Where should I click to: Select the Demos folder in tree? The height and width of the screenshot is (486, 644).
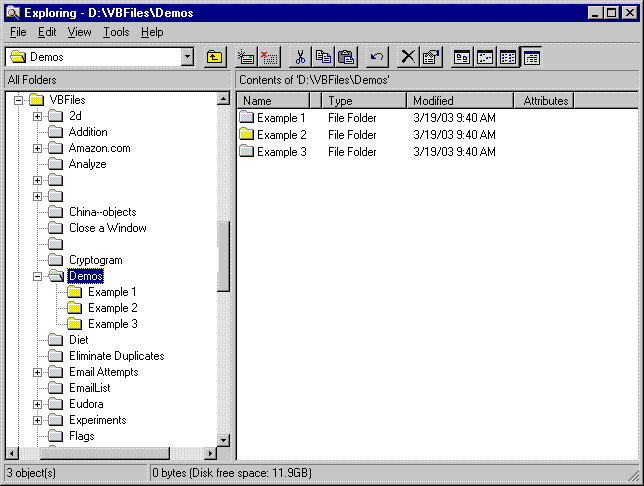click(x=85, y=276)
